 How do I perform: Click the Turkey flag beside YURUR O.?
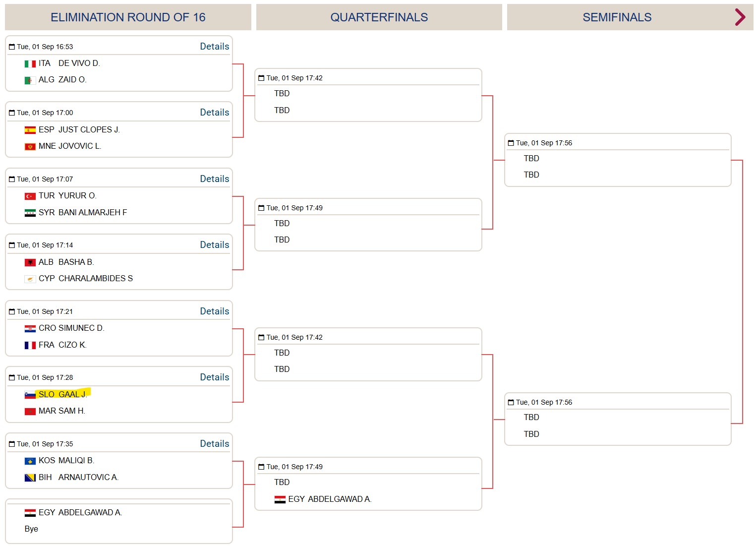click(x=30, y=196)
